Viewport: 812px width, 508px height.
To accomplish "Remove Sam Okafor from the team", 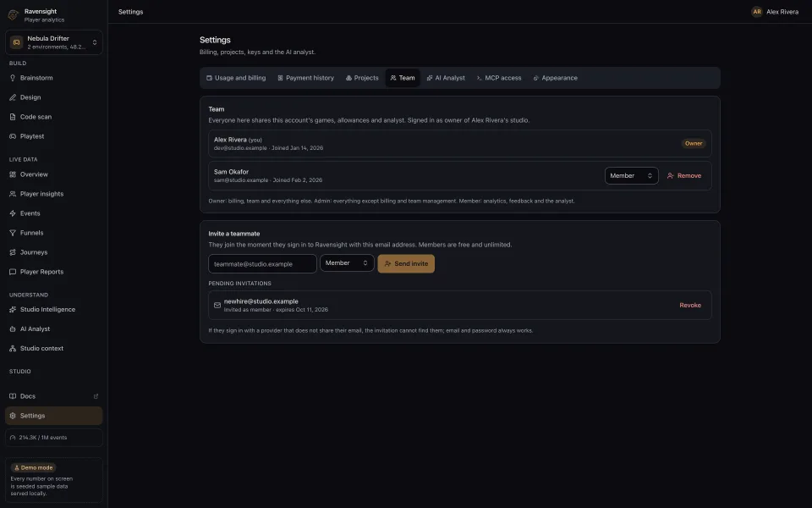I will click(684, 176).
